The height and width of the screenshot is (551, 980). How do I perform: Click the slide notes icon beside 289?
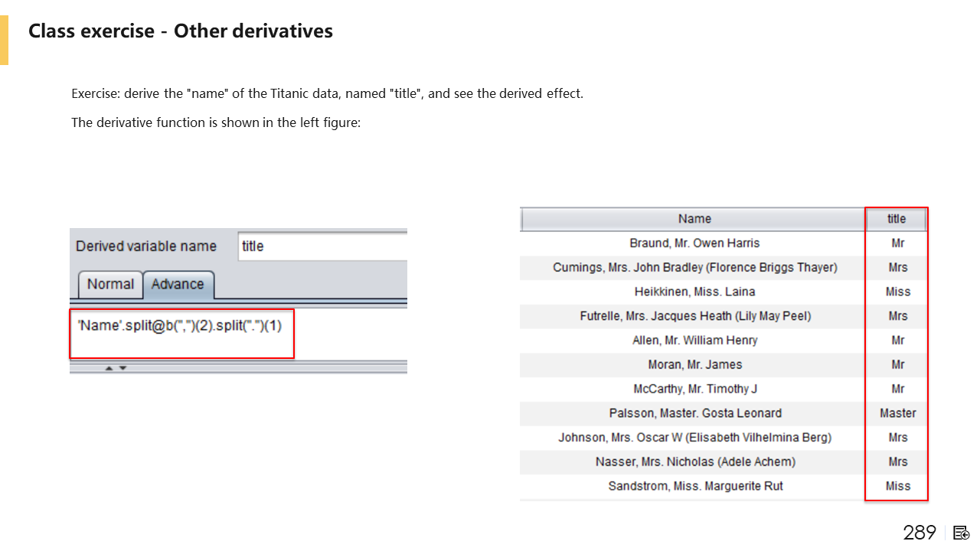[962, 533]
